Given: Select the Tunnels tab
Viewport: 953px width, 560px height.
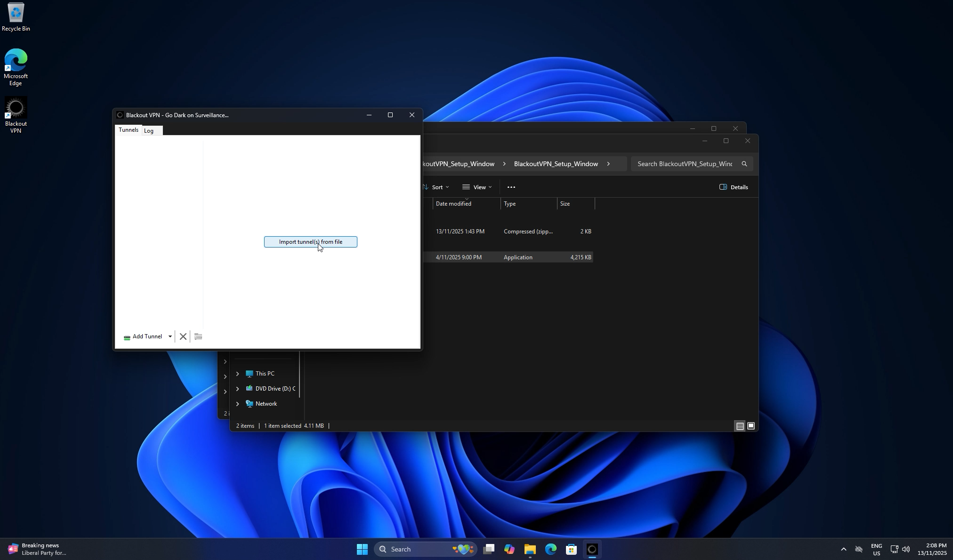Looking at the screenshot, I should (x=128, y=130).
